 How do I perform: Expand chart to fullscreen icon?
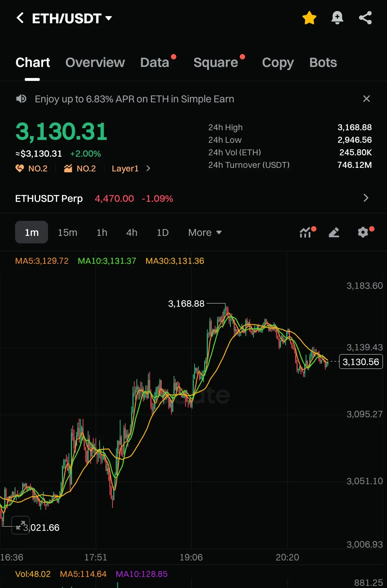tap(20, 525)
